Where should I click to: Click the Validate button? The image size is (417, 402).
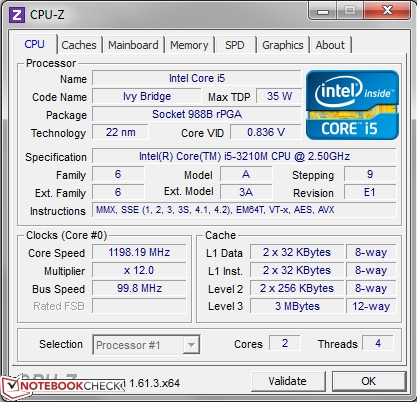287,381
